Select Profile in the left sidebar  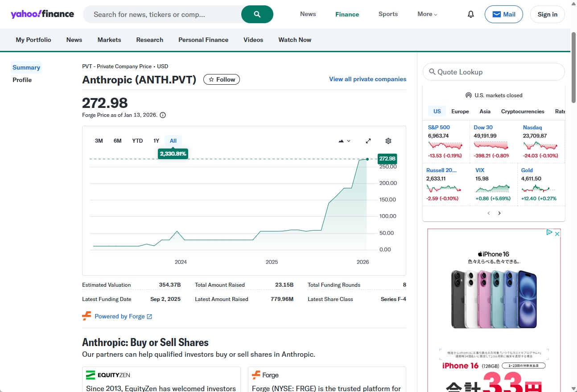(22, 80)
